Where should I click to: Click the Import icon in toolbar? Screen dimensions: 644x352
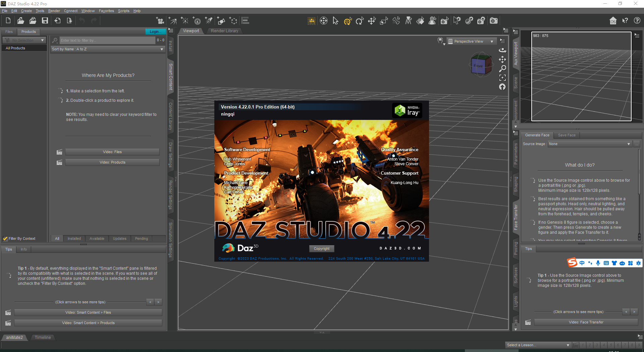[x=57, y=20]
